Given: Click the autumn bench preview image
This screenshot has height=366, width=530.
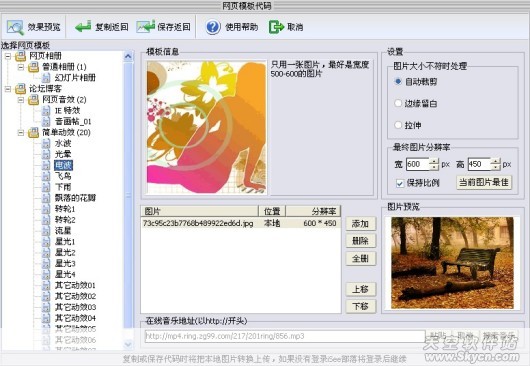Looking at the screenshot, I should pyautogui.click(x=452, y=263).
